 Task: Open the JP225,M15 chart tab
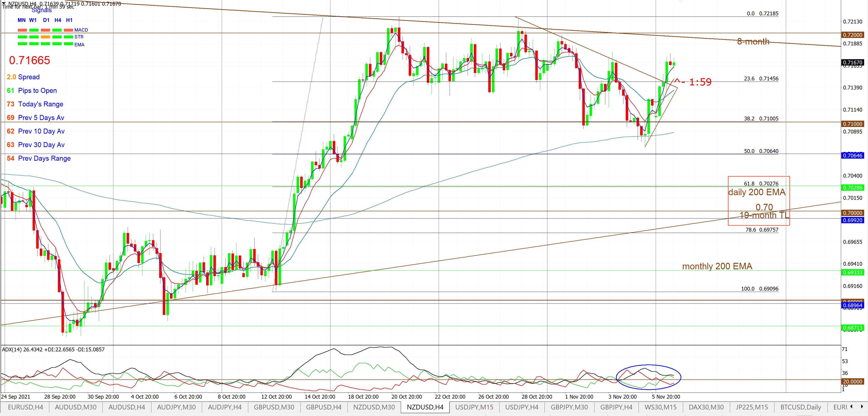click(751, 407)
